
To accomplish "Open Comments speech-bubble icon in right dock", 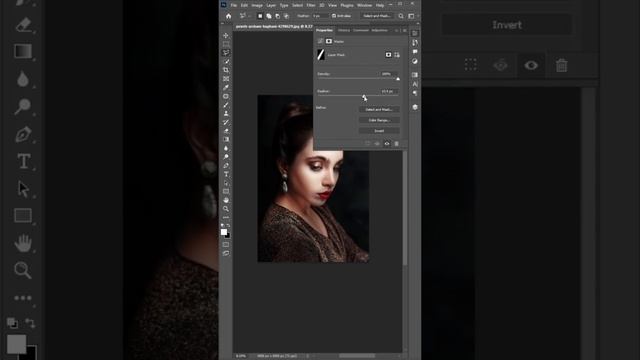I will point(415,52).
